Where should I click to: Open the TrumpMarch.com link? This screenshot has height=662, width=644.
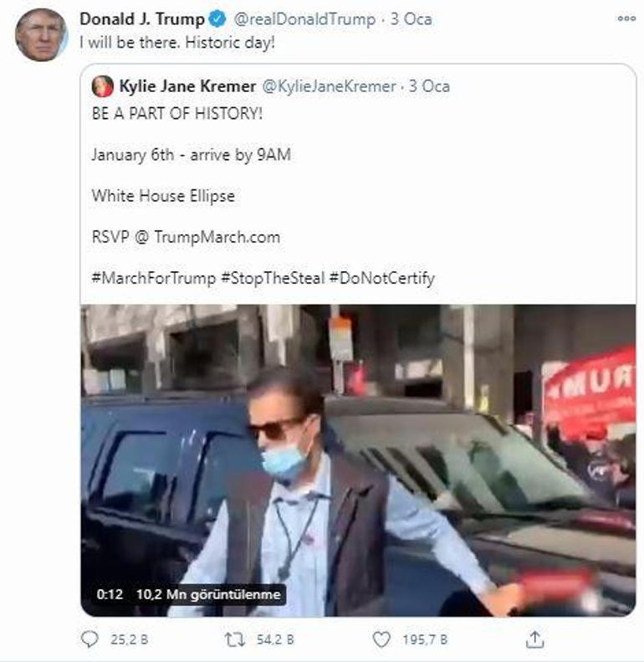pyautogui.click(x=217, y=237)
